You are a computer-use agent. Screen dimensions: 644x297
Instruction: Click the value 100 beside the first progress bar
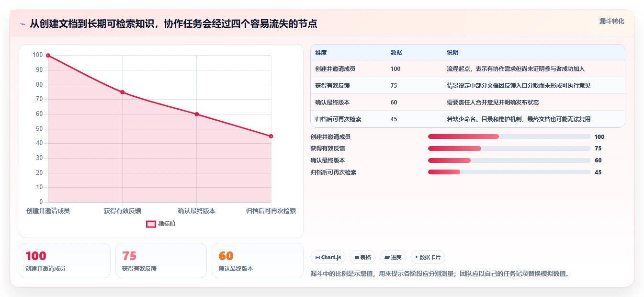pyautogui.click(x=599, y=137)
